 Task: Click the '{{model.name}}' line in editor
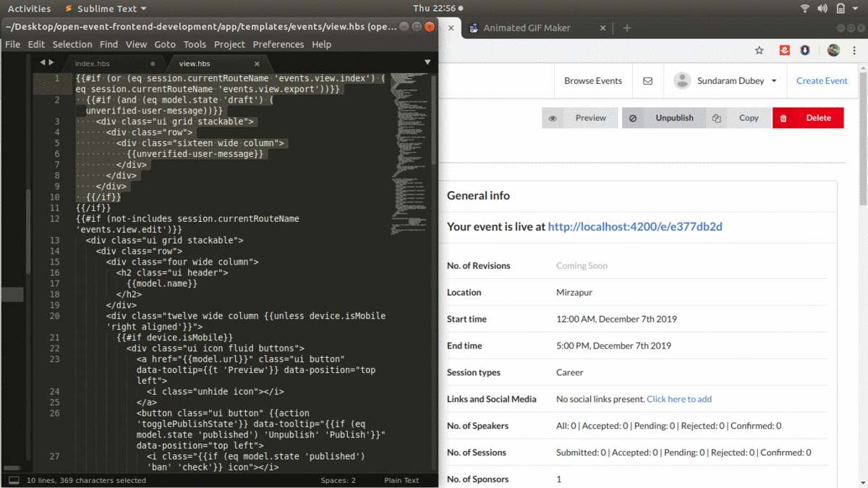[x=162, y=283]
